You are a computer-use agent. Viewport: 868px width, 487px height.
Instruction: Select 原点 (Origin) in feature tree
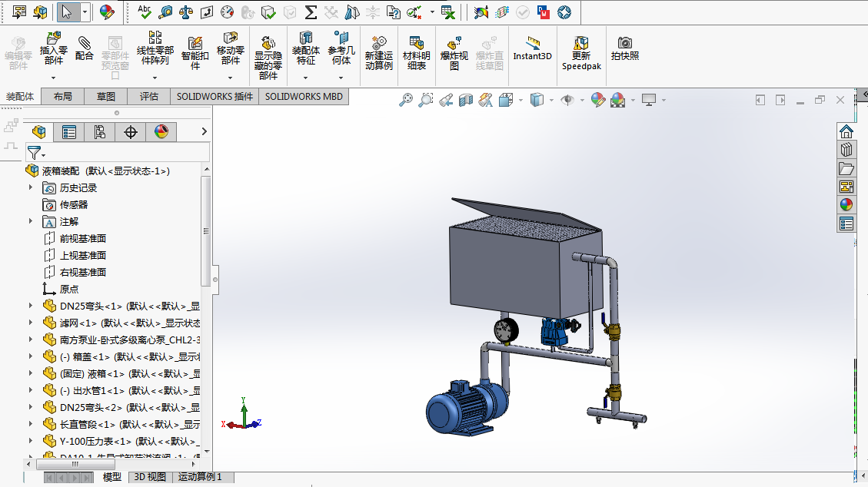68,289
